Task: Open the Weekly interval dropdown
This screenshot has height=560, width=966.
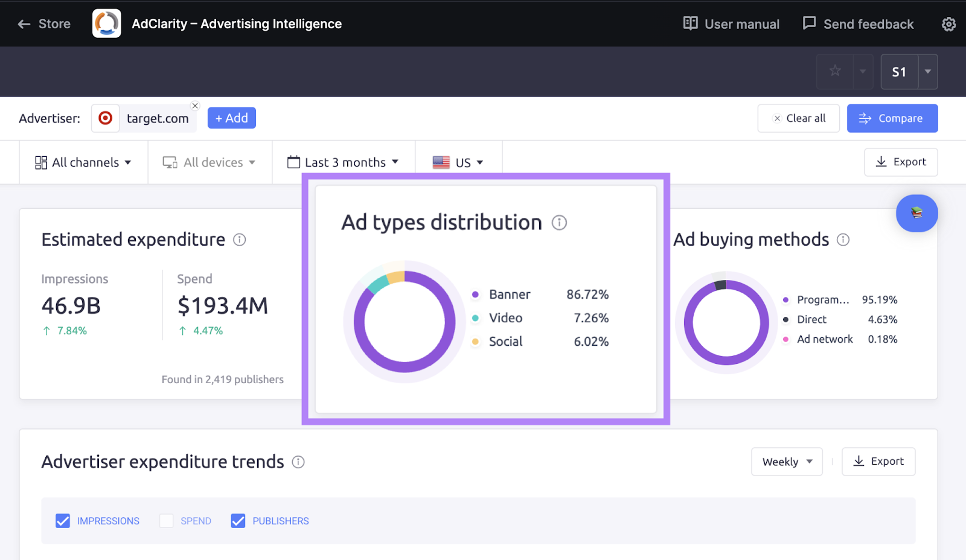Action: coord(787,462)
